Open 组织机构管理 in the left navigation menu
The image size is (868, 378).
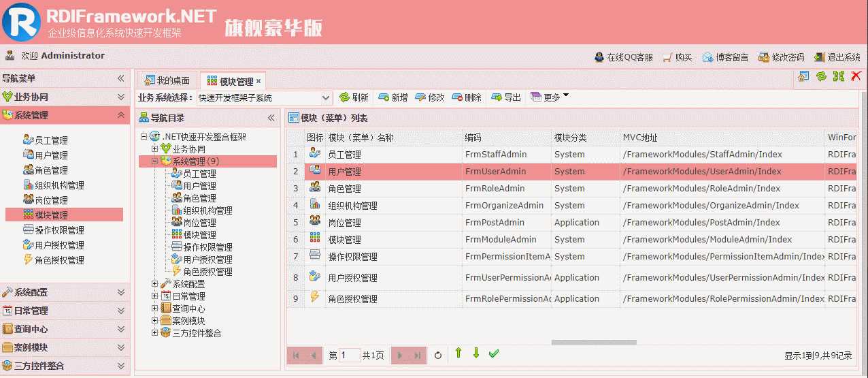54,185
